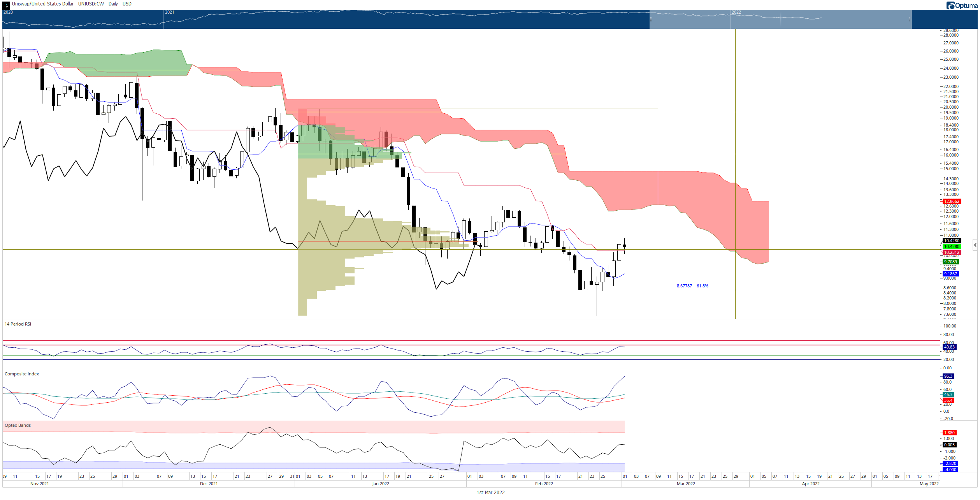Click the 14 Period RSI label
The width and height of the screenshot is (980, 500).
click(x=18, y=324)
